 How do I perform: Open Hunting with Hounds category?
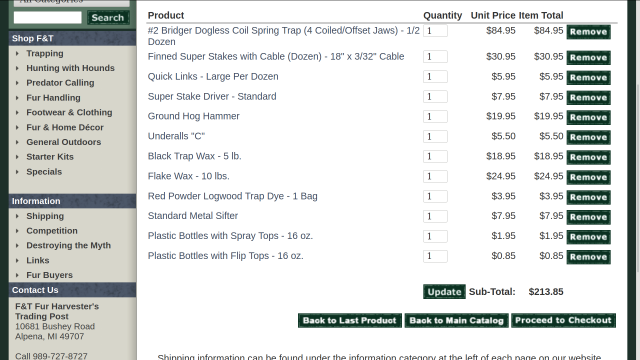coord(70,68)
